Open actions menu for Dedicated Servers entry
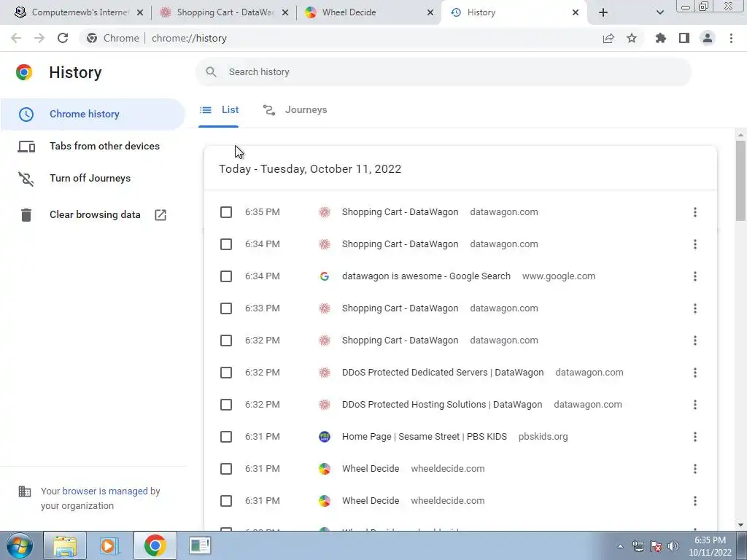The image size is (747, 560). point(695,373)
